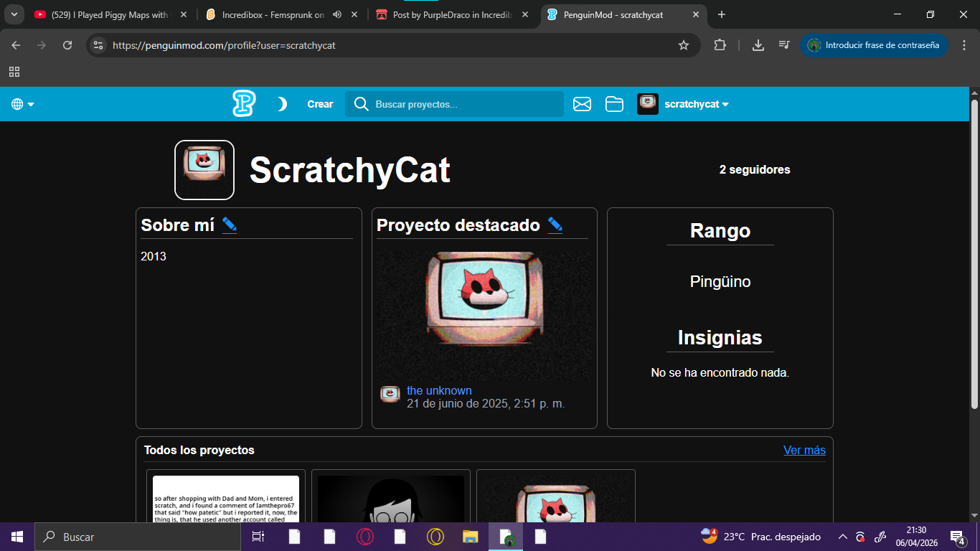This screenshot has height=551, width=980.
Task: Open the media controls icon
Action: [x=784, y=45]
